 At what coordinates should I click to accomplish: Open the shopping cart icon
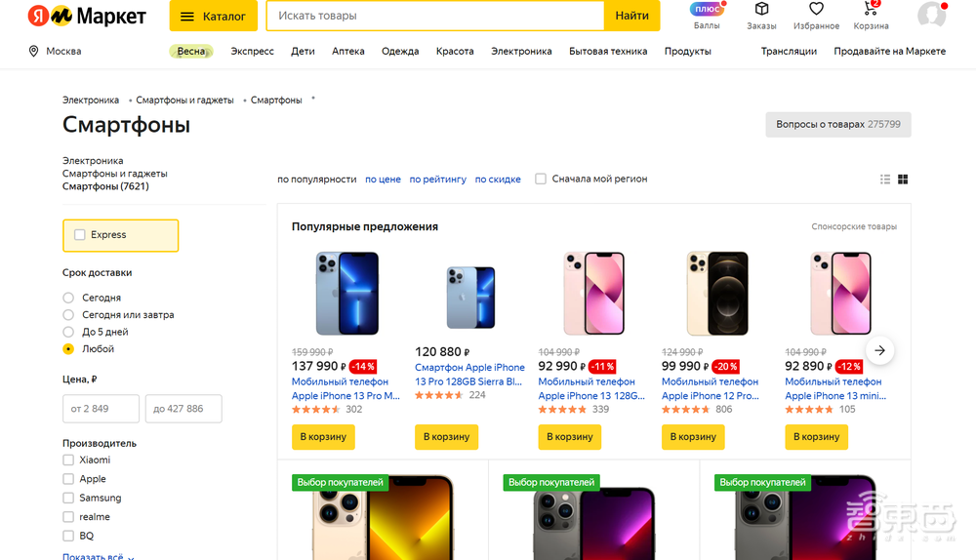(872, 11)
